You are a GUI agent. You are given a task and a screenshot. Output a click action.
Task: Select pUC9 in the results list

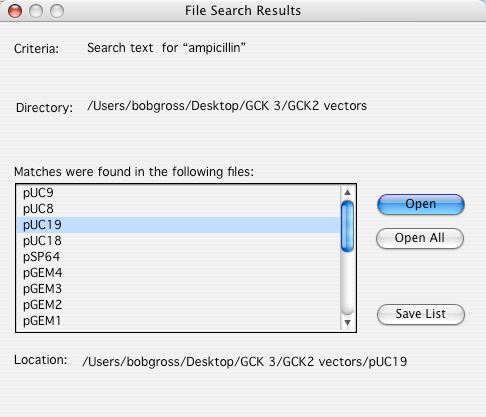tap(178, 193)
